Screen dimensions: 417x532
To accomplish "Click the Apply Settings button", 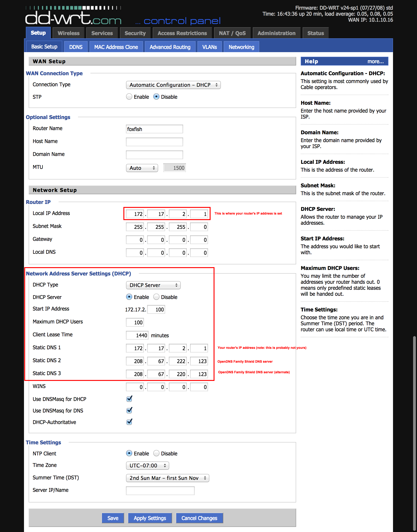I will (150, 518).
